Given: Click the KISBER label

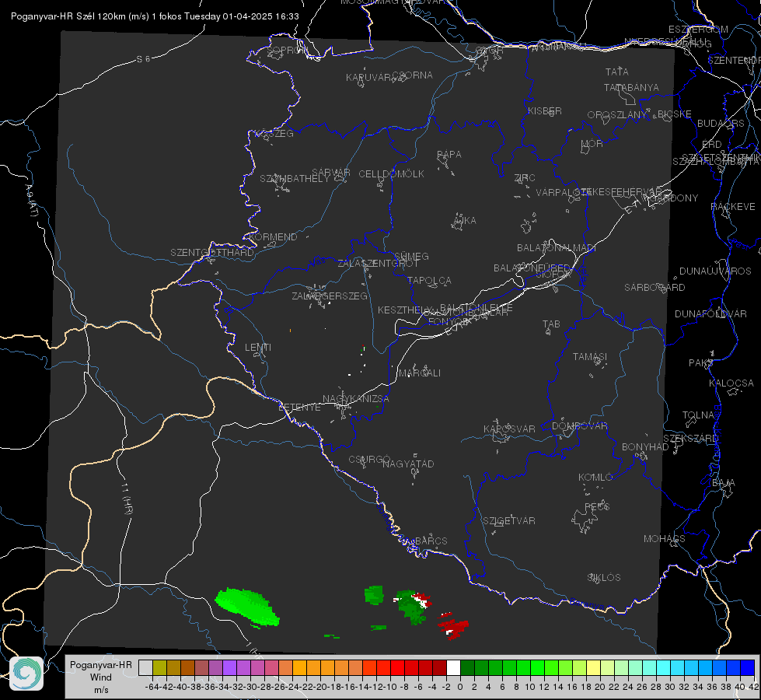Looking at the screenshot, I should (x=545, y=110).
